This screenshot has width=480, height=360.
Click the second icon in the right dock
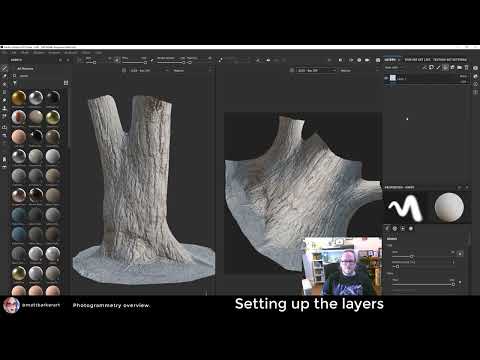point(476,76)
